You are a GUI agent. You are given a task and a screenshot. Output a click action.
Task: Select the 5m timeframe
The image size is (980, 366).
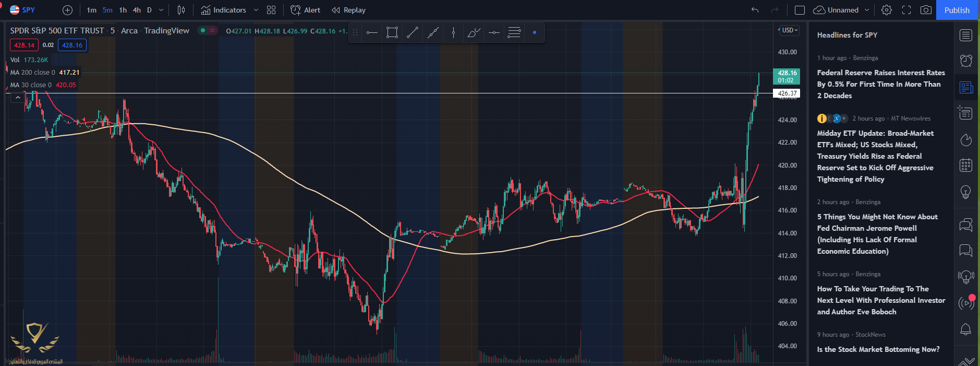[107, 10]
